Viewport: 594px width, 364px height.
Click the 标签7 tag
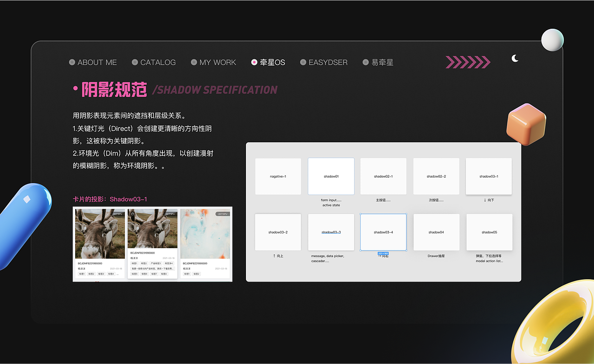click(154, 274)
